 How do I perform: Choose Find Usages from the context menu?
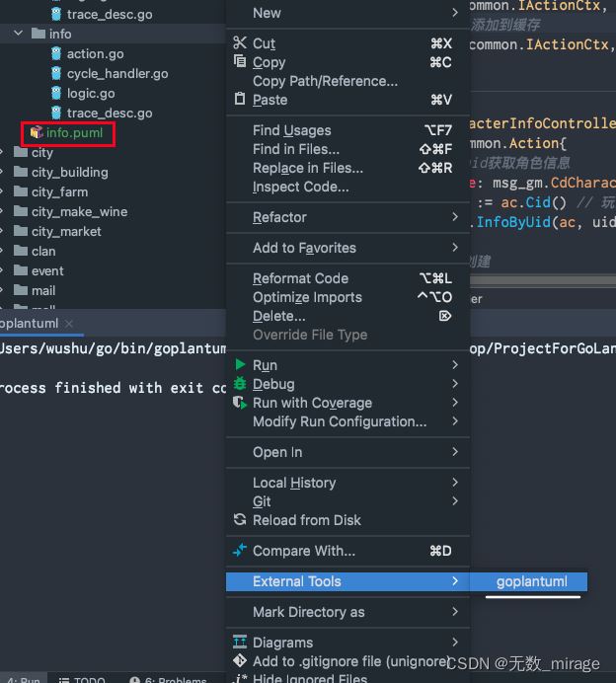292,130
